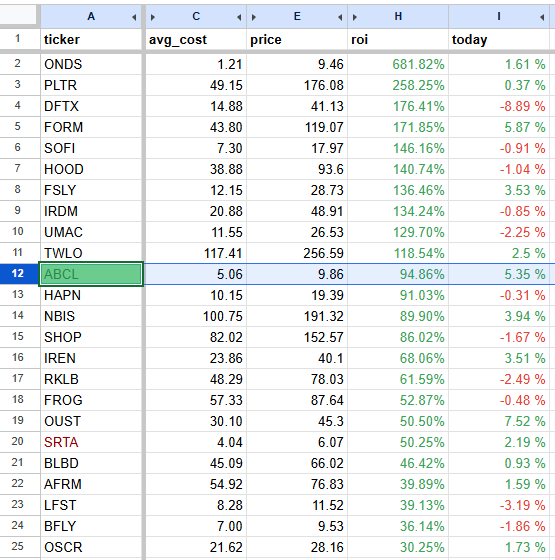Select row 20 header
The height and width of the screenshot is (560, 555).
pos(18,441)
